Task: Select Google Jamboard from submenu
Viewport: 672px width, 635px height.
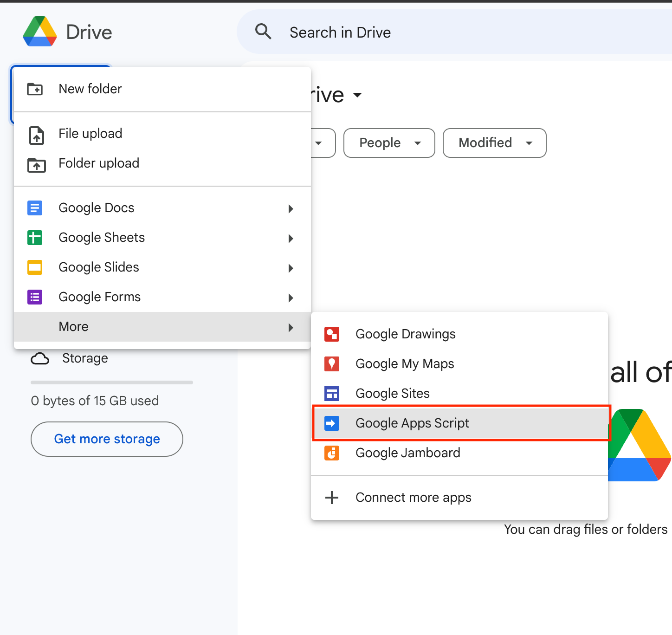Action: coord(459,453)
